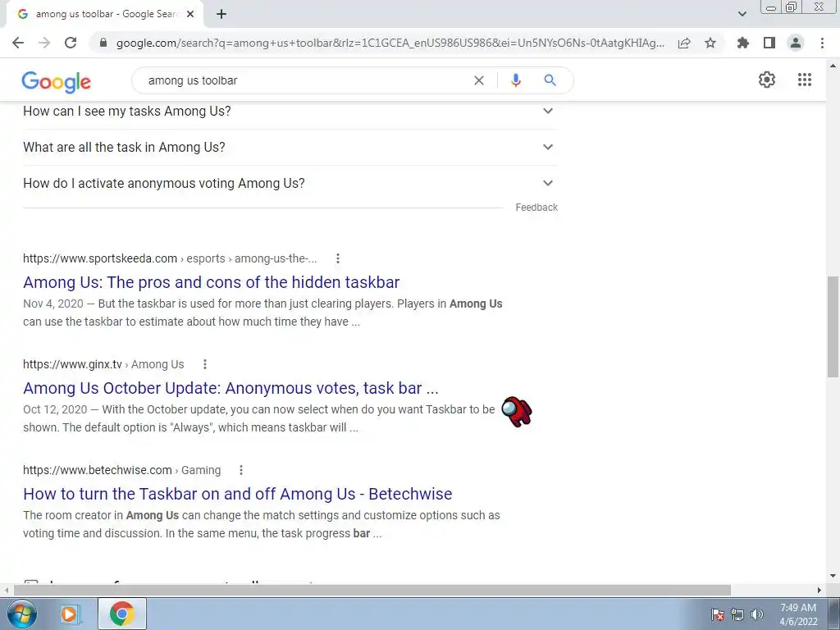Open the media player taskbar icon

click(x=70, y=614)
